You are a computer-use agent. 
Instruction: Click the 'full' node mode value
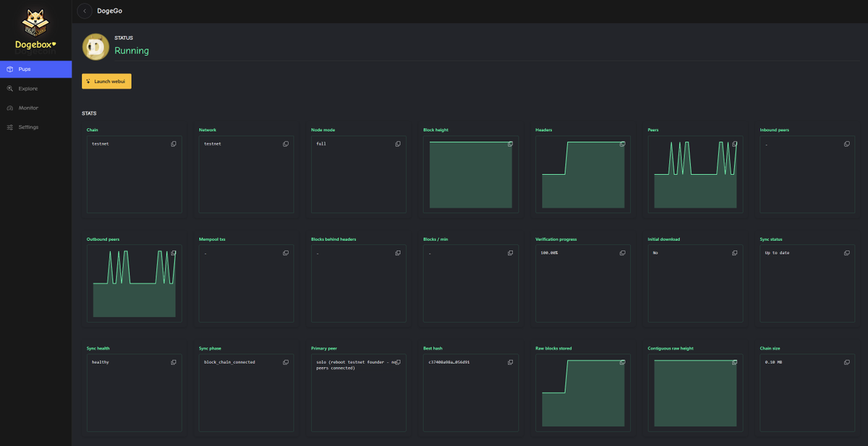point(320,144)
